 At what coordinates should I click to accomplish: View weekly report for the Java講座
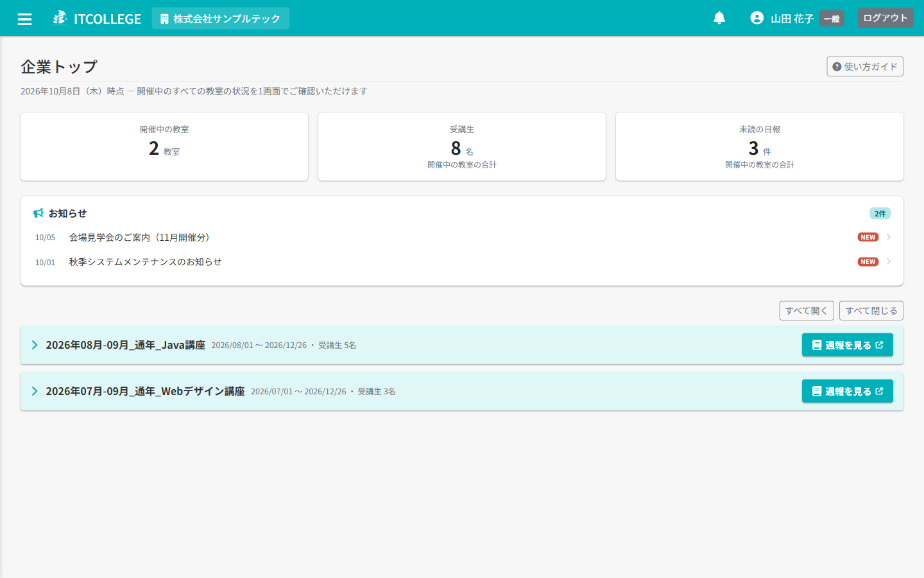coord(848,345)
